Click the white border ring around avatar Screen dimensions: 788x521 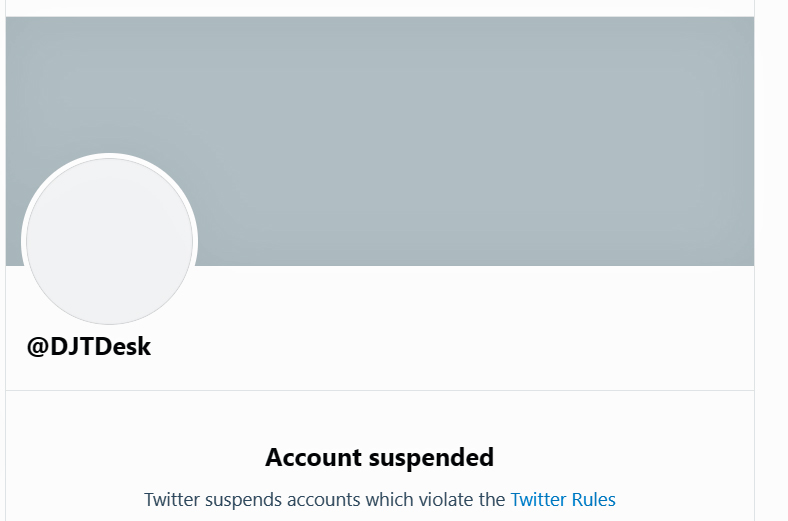click(x=109, y=156)
